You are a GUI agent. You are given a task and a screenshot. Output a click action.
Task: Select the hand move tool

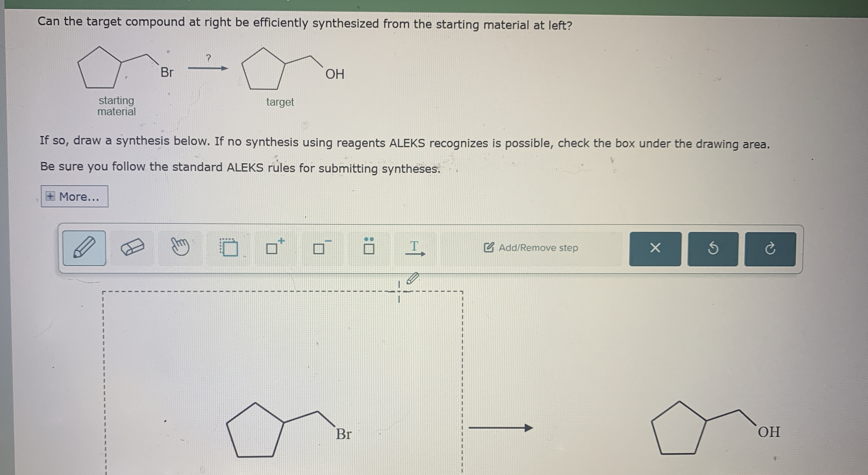180,248
